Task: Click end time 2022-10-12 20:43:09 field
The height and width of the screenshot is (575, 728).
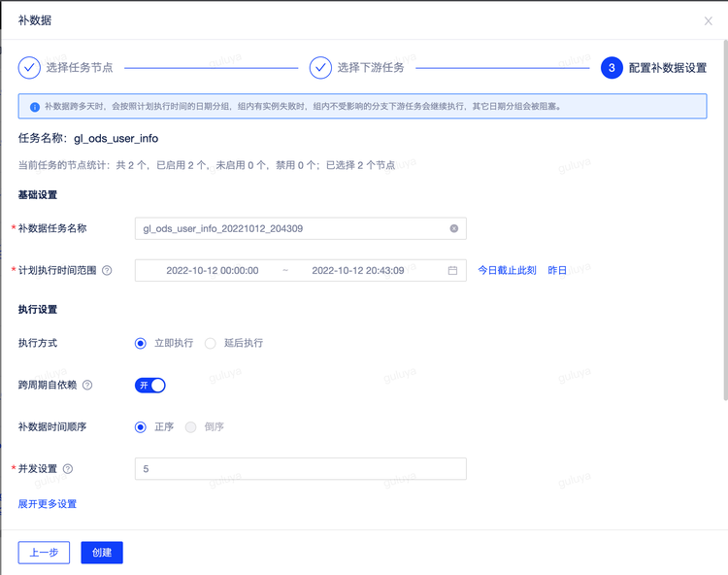Action: click(357, 271)
